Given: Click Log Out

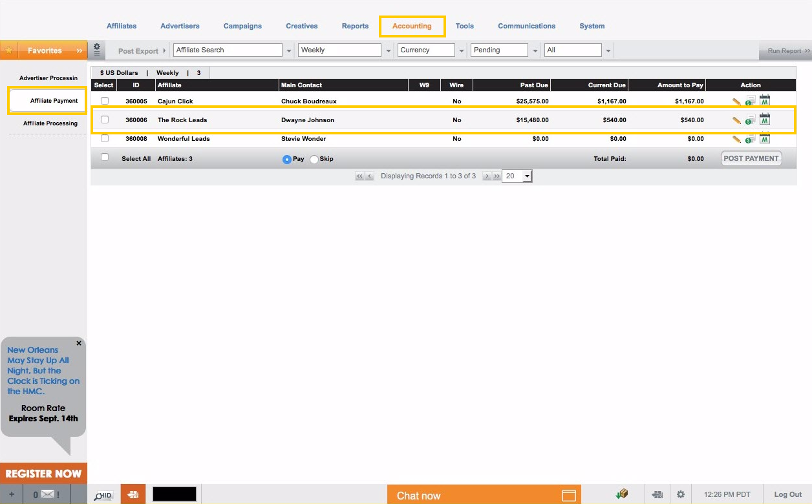Looking at the screenshot, I should point(787,495).
